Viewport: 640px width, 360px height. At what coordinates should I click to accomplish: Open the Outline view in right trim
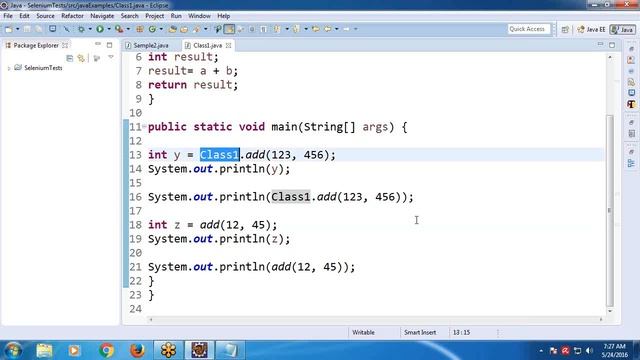[631, 163]
